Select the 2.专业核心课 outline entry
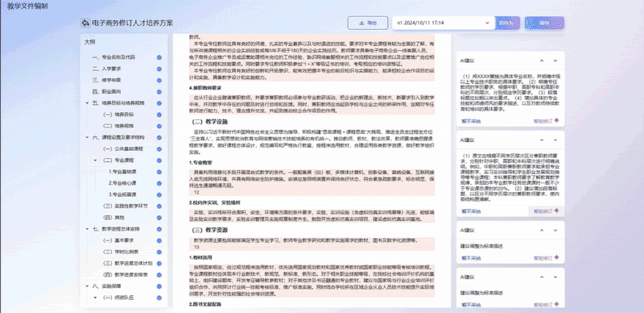Image resolution: width=644 pixels, height=313 pixels. [122, 183]
